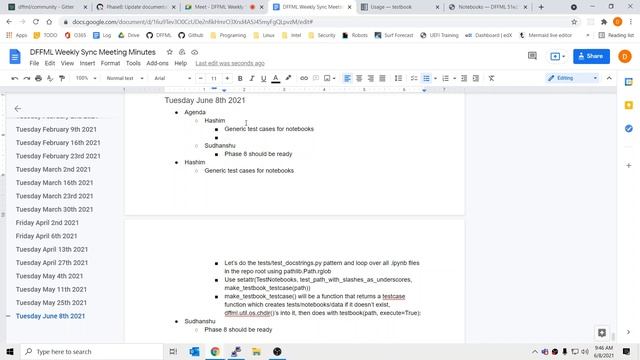
Task: Jump to Friday April 2nd 2021 heading
Action: (x=47, y=222)
